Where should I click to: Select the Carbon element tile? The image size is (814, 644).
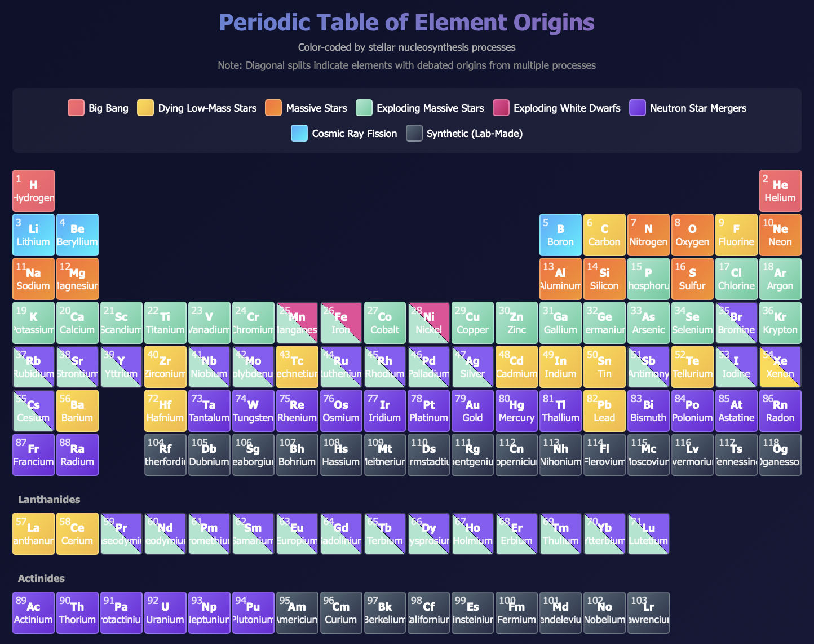tap(605, 235)
